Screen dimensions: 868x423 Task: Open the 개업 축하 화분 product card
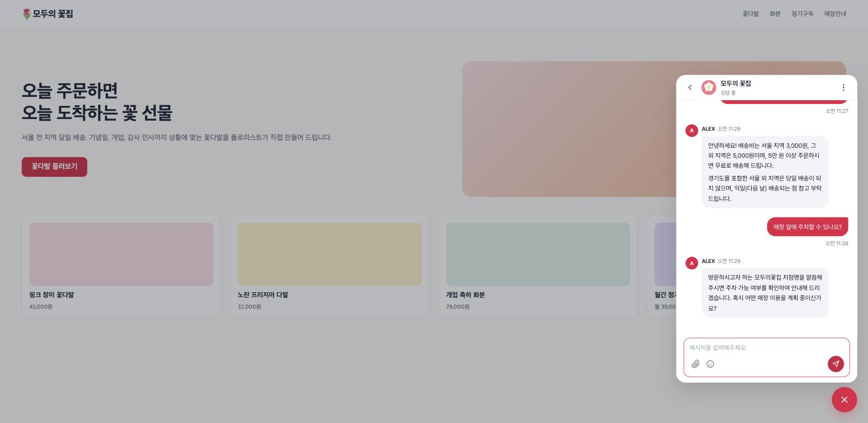[538, 267]
